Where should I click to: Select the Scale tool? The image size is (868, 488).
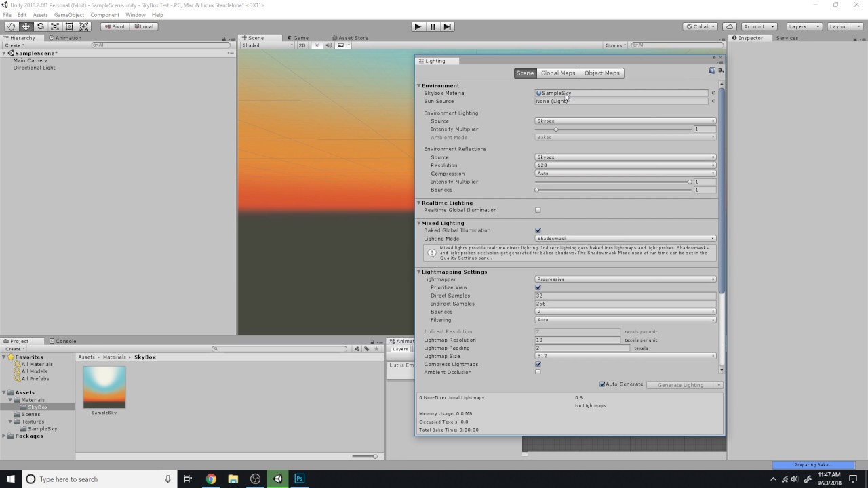point(55,26)
